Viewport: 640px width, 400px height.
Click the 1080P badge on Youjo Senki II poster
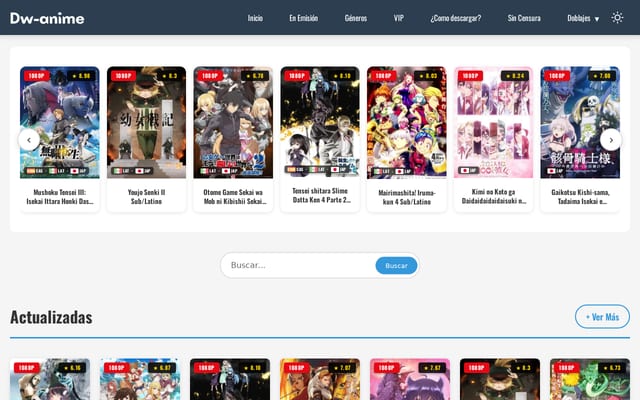[x=123, y=76]
